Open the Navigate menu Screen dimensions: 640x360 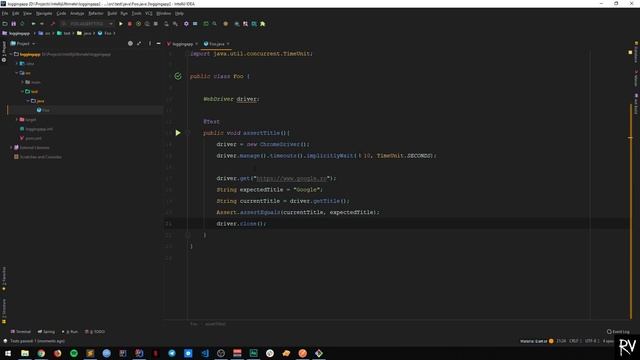(x=44, y=13)
